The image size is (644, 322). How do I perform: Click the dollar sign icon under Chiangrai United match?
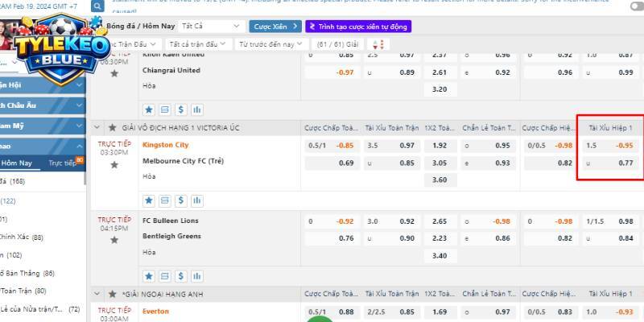point(181,109)
